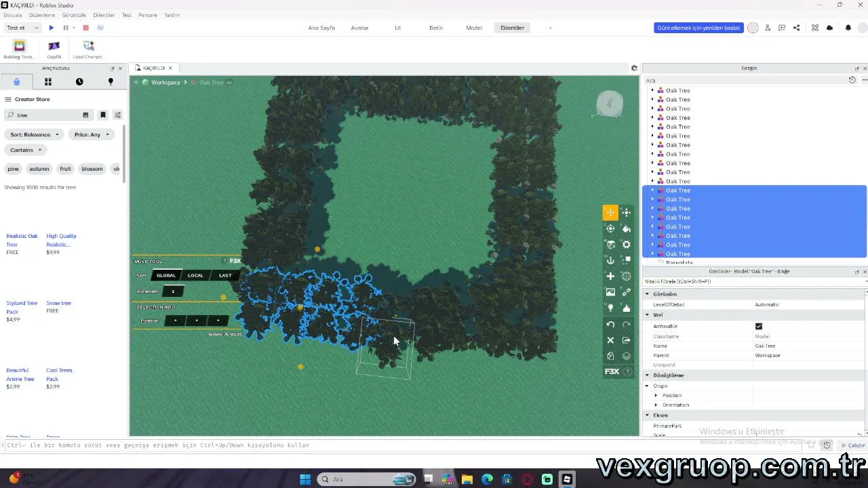
Task: Switch to the Model ribbon tab
Action: tap(474, 28)
